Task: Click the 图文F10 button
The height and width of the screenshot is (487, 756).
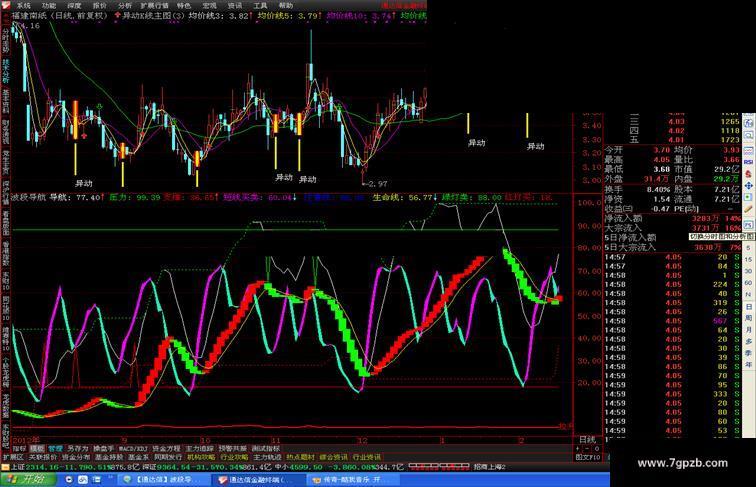Action: pyautogui.click(x=588, y=457)
